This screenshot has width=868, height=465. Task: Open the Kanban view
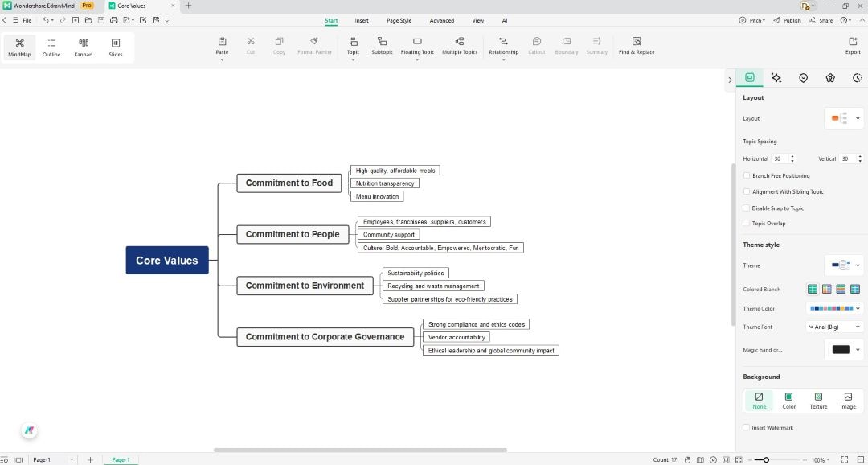click(83, 47)
